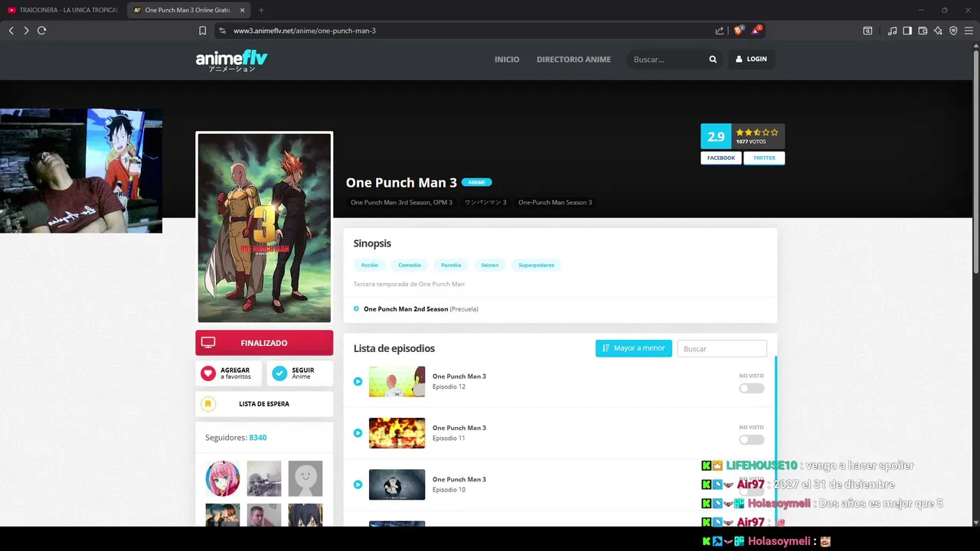This screenshot has height=551, width=980.
Task: Select the Parodia genre tag
Action: (451, 265)
